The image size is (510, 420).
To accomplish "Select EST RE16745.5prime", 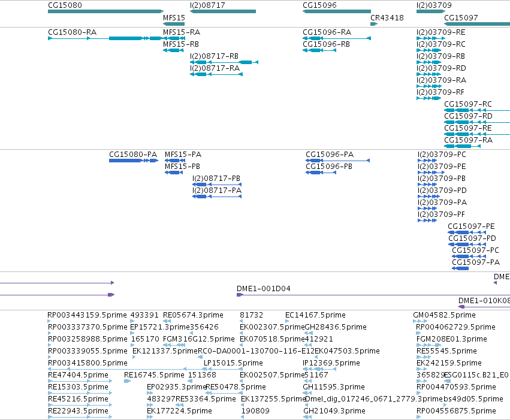I will tap(154, 375).
